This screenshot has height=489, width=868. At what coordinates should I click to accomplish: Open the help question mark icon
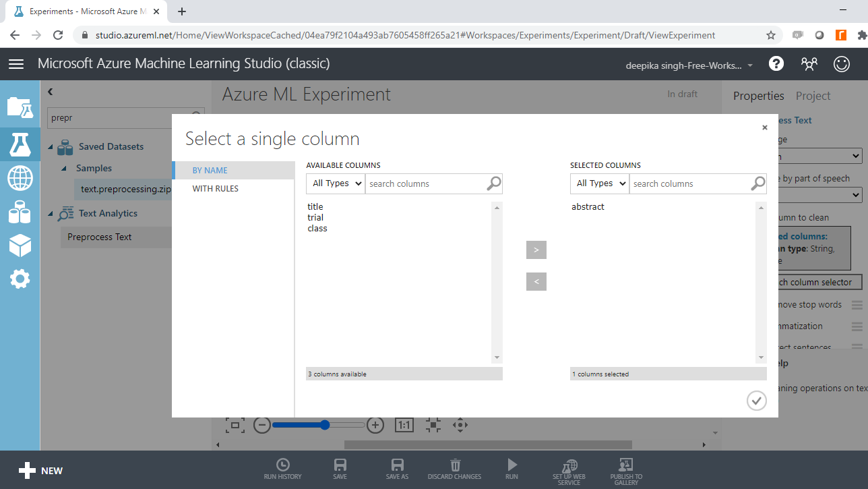point(776,63)
